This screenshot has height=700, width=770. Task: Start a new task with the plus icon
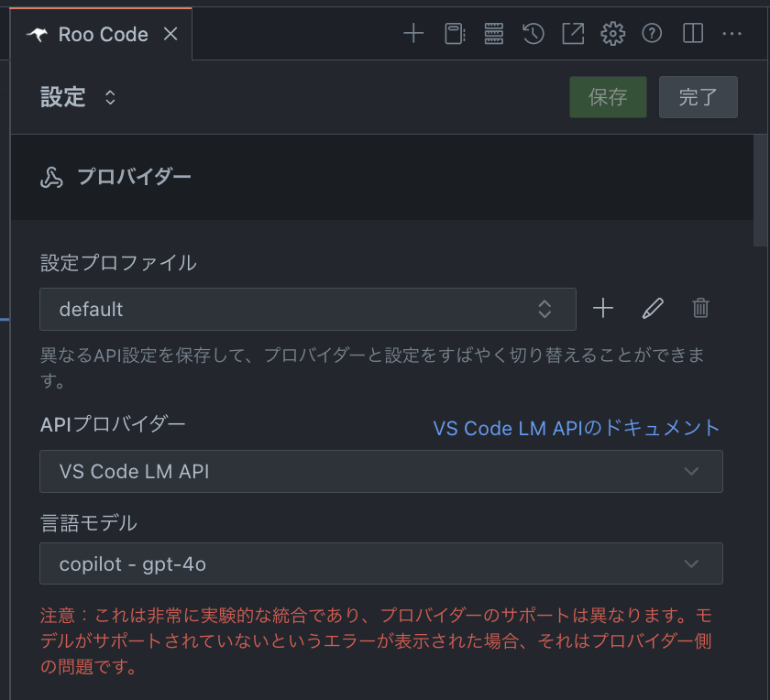pyautogui.click(x=412, y=33)
